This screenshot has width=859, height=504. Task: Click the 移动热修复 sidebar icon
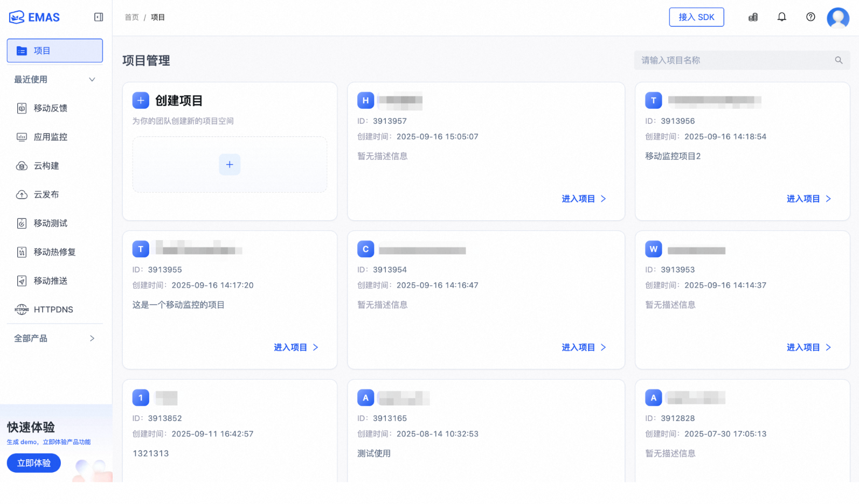22,252
